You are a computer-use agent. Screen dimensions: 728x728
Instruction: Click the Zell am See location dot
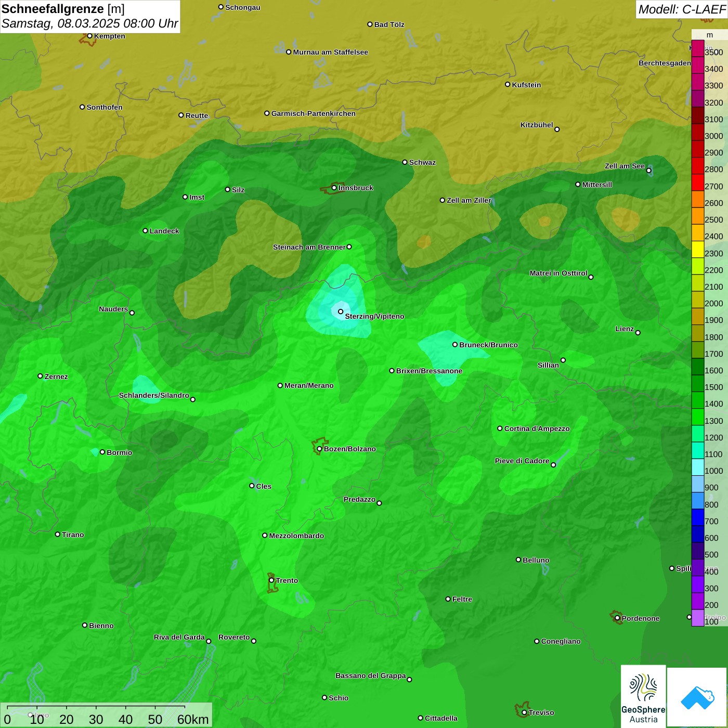tap(649, 170)
